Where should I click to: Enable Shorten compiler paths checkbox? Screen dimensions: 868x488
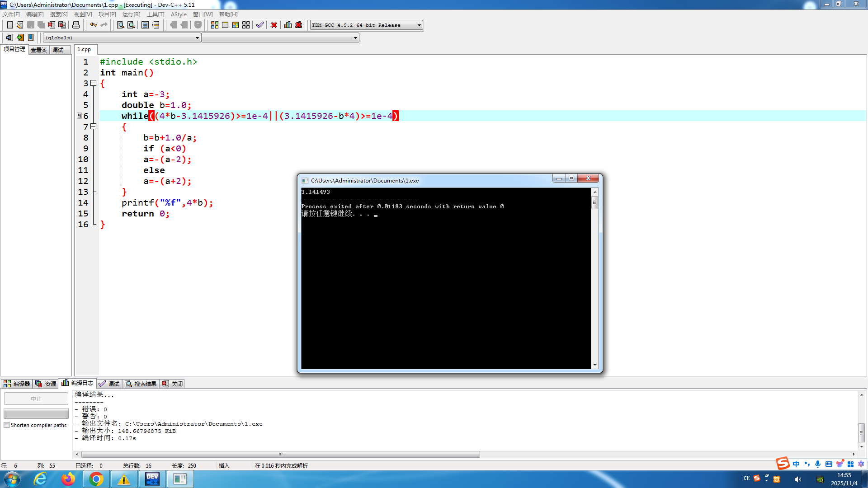coord(7,425)
